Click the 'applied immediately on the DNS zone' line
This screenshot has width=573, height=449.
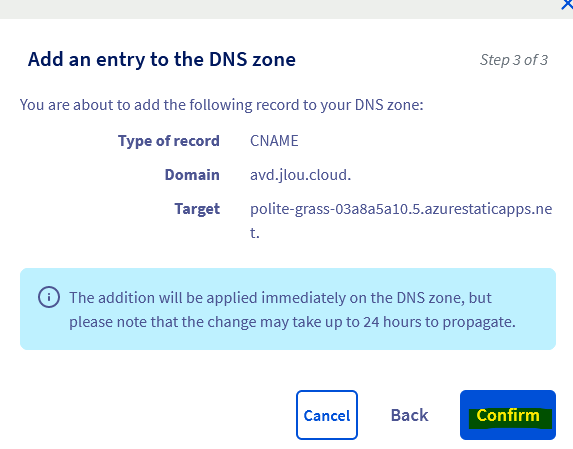[x=280, y=298]
